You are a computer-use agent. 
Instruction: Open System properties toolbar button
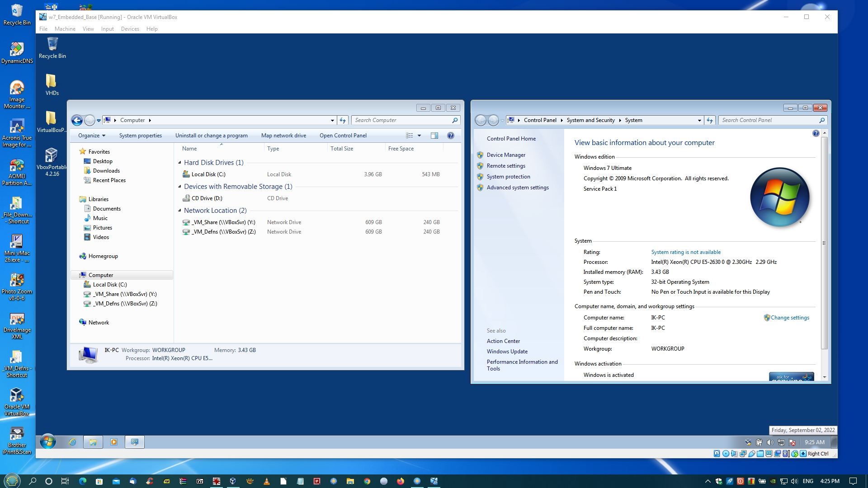tap(141, 136)
